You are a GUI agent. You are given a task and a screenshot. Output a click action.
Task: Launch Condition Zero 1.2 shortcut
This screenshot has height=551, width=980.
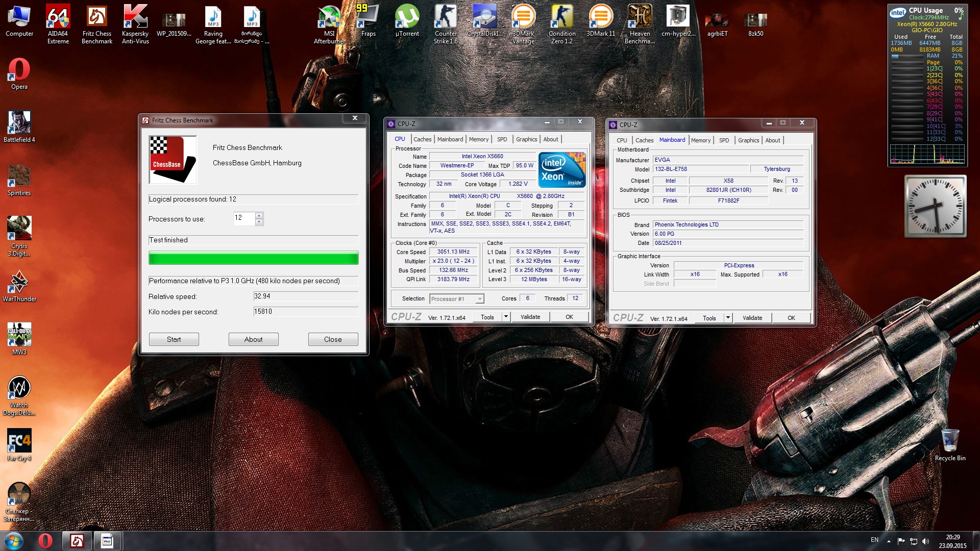562,24
